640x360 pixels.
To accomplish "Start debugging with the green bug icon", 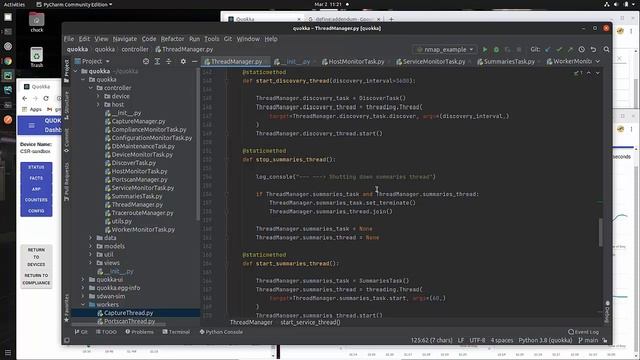I will coord(496,49).
